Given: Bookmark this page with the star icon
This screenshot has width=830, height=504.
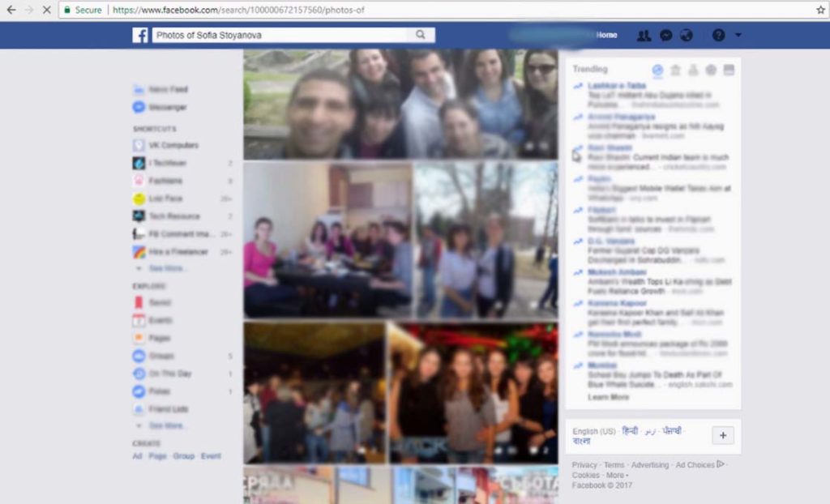Looking at the screenshot, I should (x=820, y=10).
